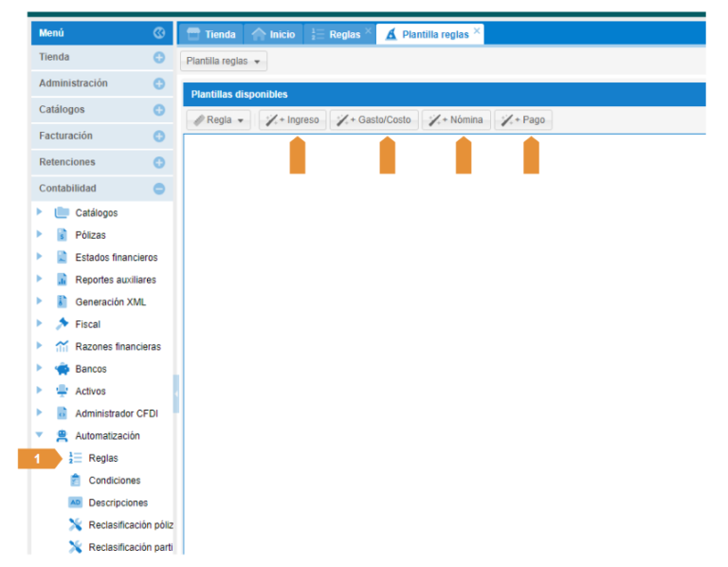Image resolution: width=728 pixels, height=567 pixels.
Task: Click the Condiciones icon in Automatización
Action: coord(76,481)
